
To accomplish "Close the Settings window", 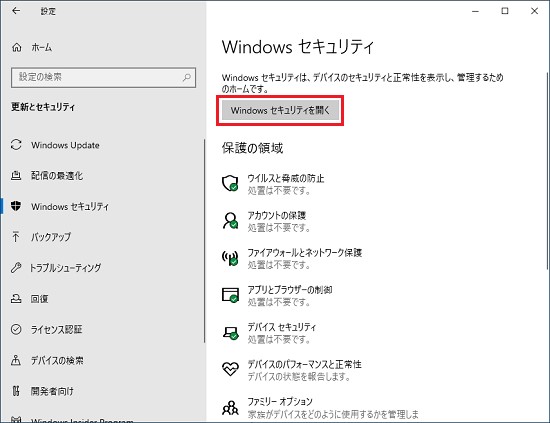I will pos(534,11).
